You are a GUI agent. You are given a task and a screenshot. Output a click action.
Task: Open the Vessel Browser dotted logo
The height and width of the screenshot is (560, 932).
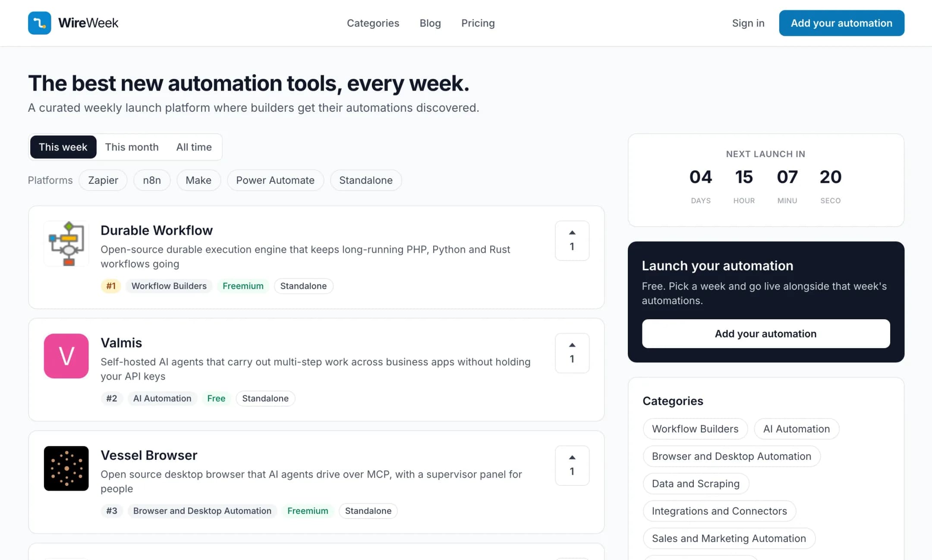tap(66, 468)
